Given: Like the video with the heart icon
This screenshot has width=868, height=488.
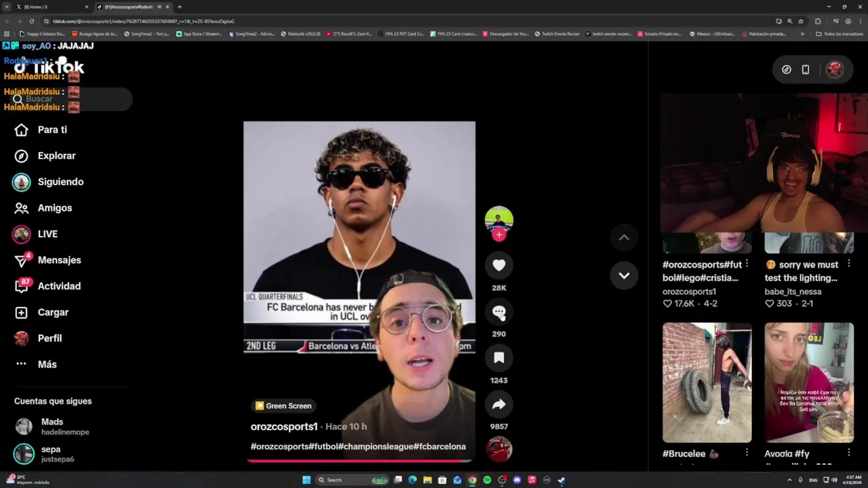Looking at the screenshot, I should click(499, 266).
